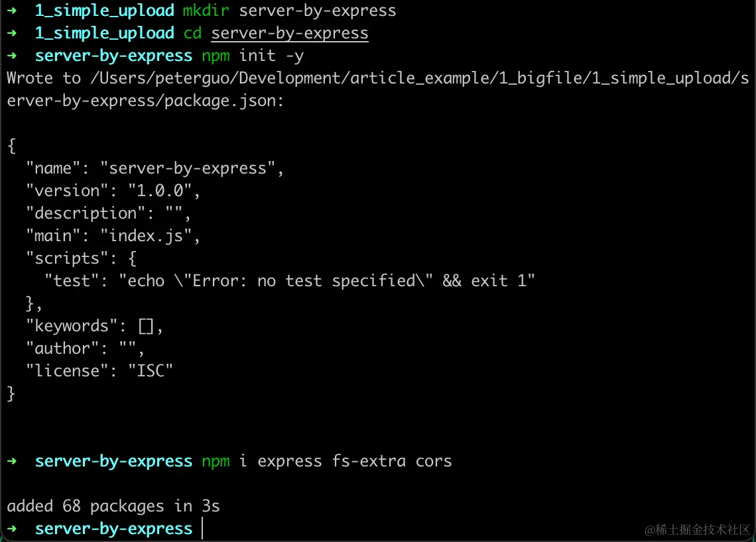Click the package.json file path text
The image size is (756, 542).
point(377,89)
